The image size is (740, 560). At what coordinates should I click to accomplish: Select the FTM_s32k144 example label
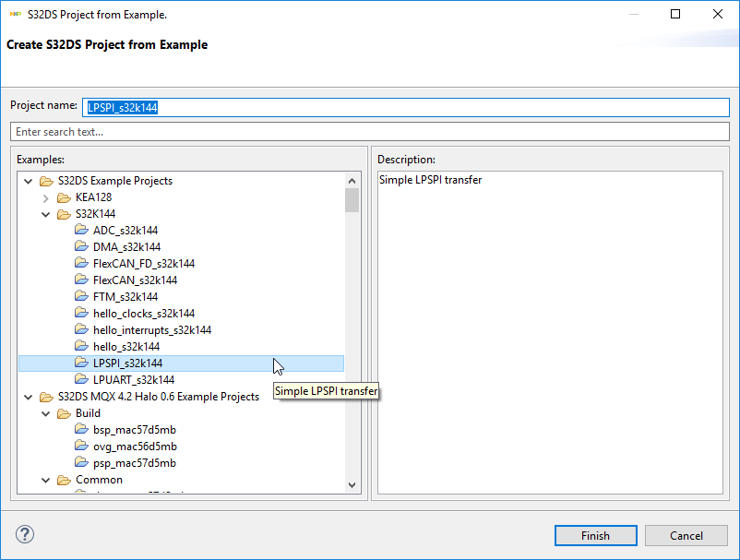pyautogui.click(x=125, y=297)
